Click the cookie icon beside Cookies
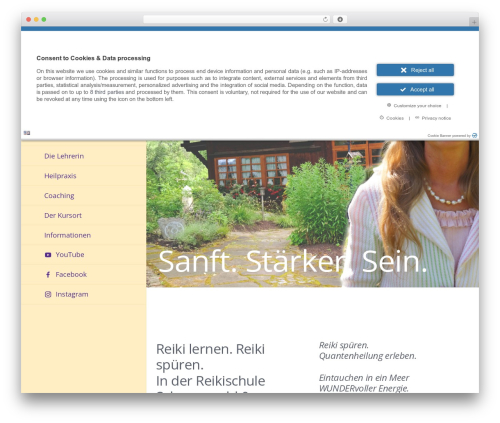The width and height of the screenshot is (500, 423). click(x=382, y=118)
